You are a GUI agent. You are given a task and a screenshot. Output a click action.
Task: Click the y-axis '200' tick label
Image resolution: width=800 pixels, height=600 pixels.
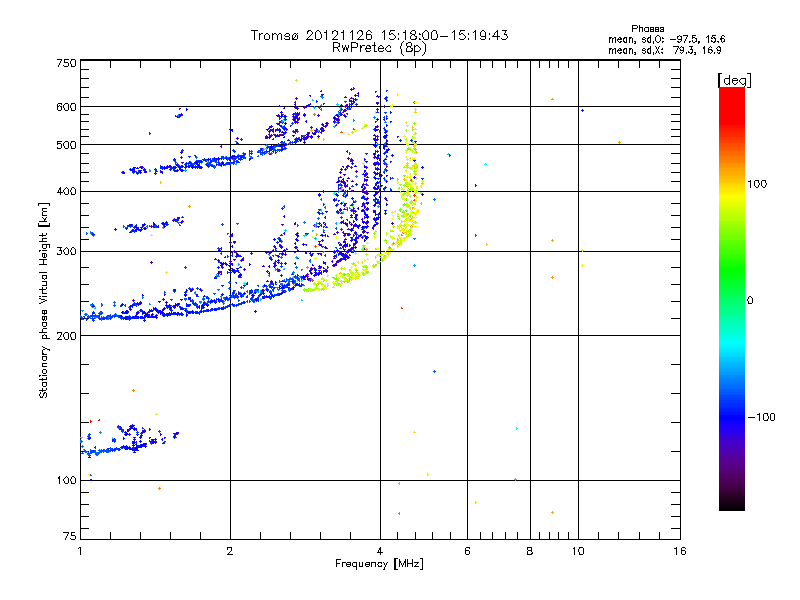pos(66,336)
